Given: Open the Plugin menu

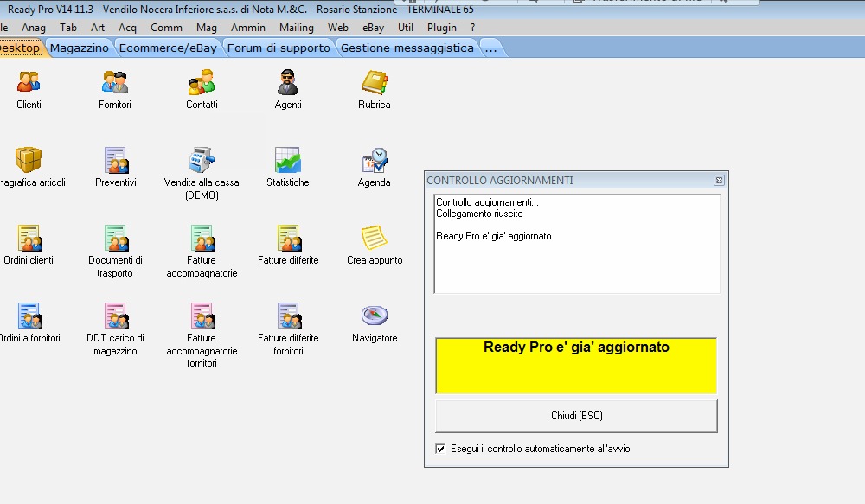Looking at the screenshot, I should click(x=442, y=28).
